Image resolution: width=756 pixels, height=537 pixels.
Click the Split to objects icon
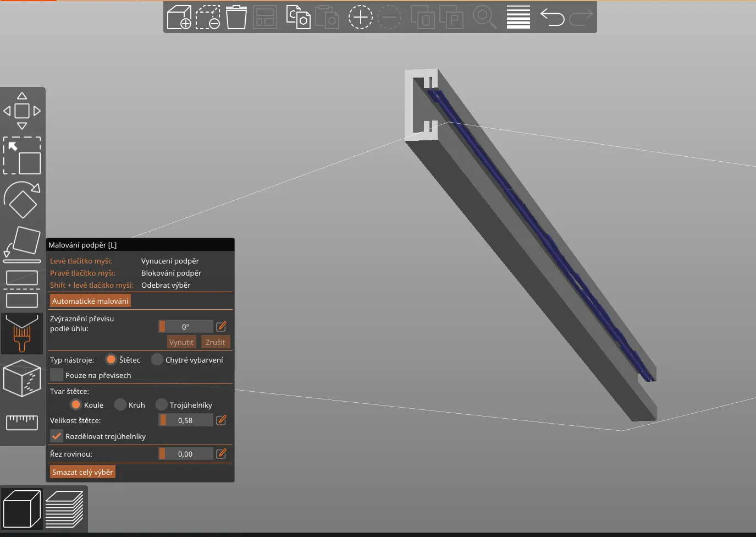423,17
